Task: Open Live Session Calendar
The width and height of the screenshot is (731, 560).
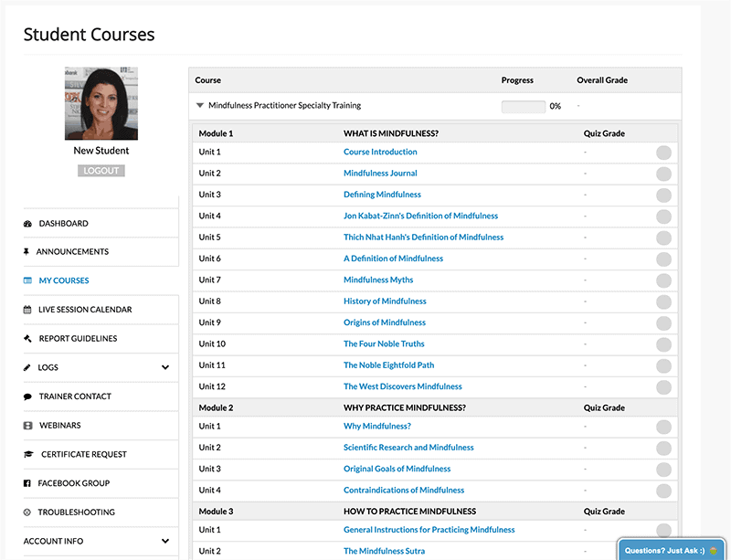Action: point(85,310)
